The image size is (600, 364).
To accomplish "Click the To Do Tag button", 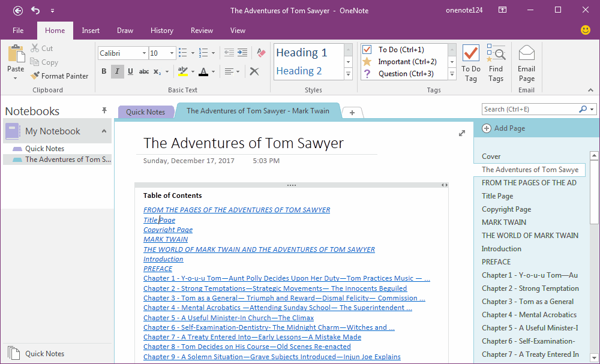I will (x=470, y=64).
